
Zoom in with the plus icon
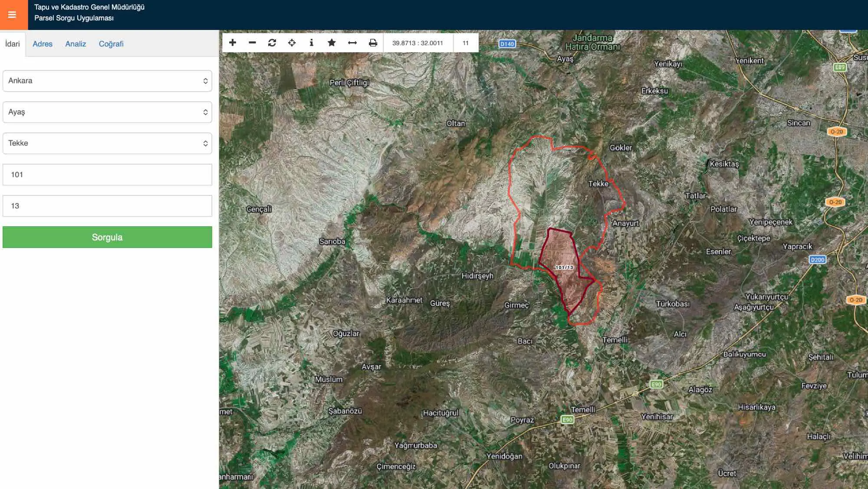233,43
